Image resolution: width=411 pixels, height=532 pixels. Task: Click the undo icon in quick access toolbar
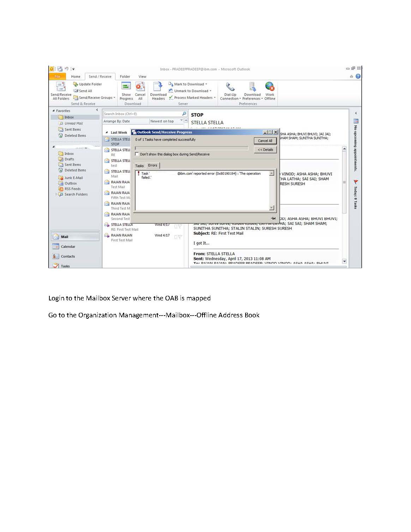click(x=66, y=69)
